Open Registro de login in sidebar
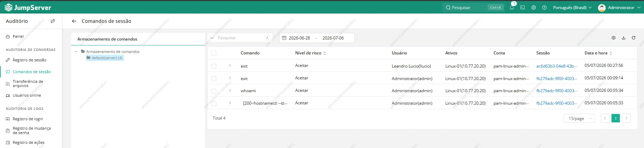Image resolution: width=644 pixels, height=148 pixels. [28, 119]
